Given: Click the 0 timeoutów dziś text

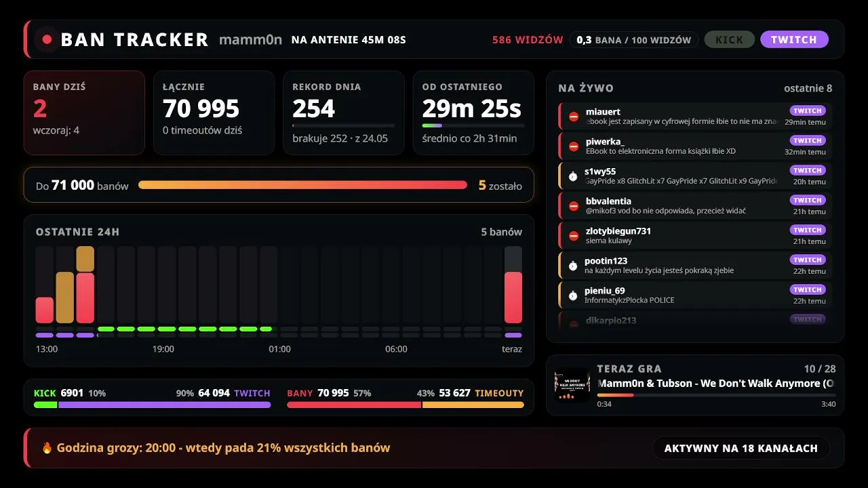Looking at the screenshot, I should coord(203,130).
